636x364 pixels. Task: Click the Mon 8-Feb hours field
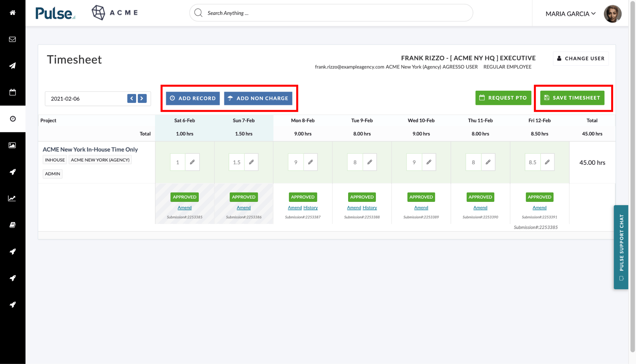296,162
